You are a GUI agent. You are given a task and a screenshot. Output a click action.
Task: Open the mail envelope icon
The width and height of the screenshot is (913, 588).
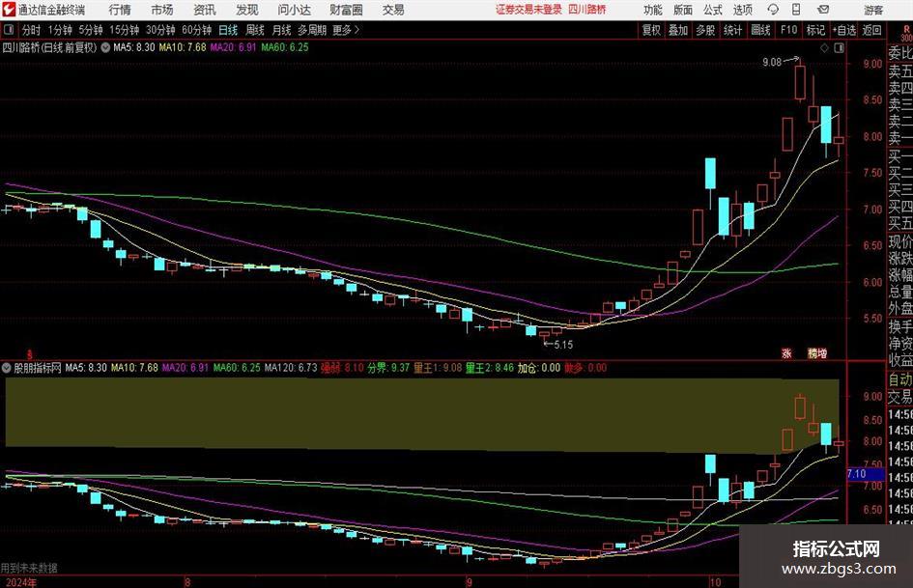point(823,10)
